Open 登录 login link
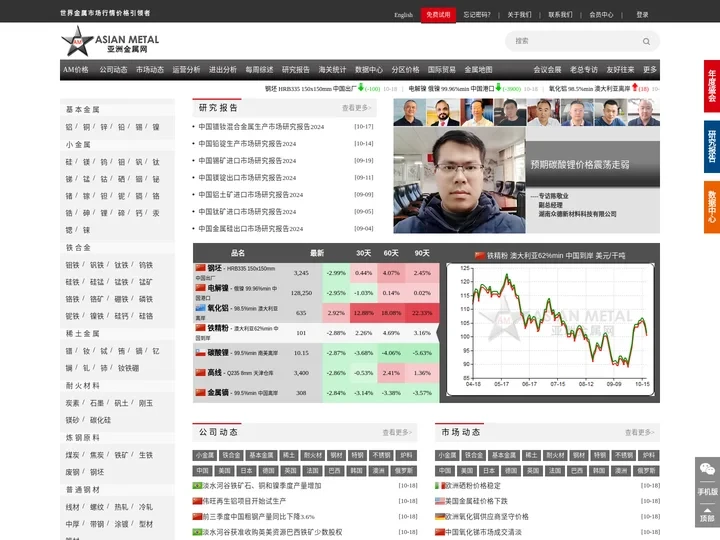 (x=642, y=15)
